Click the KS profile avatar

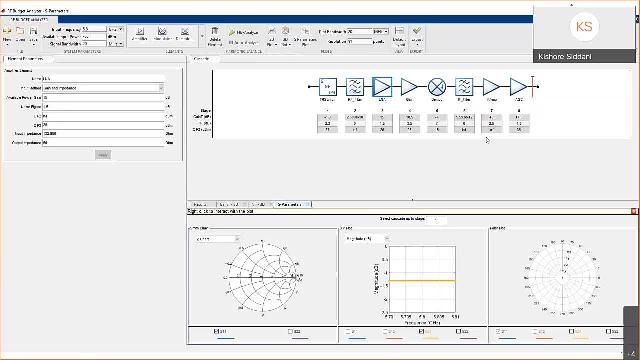(x=584, y=27)
